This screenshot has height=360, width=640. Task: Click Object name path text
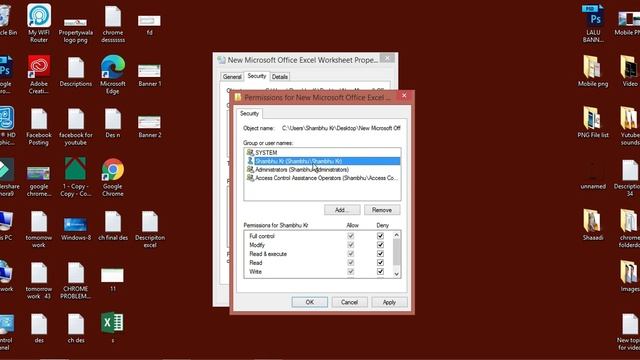341,128
